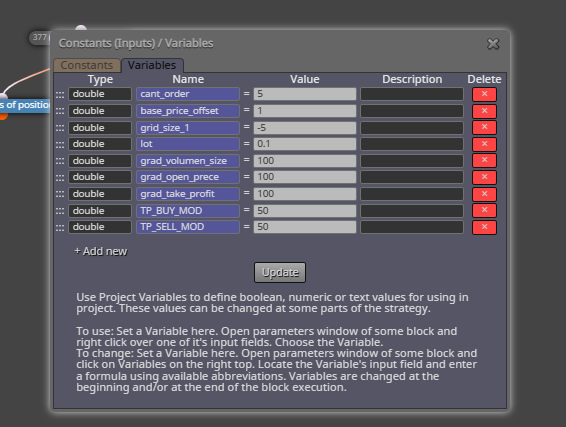The width and height of the screenshot is (566, 427).
Task: Click description field of grad_take_profit
Action: coord(412,194)
